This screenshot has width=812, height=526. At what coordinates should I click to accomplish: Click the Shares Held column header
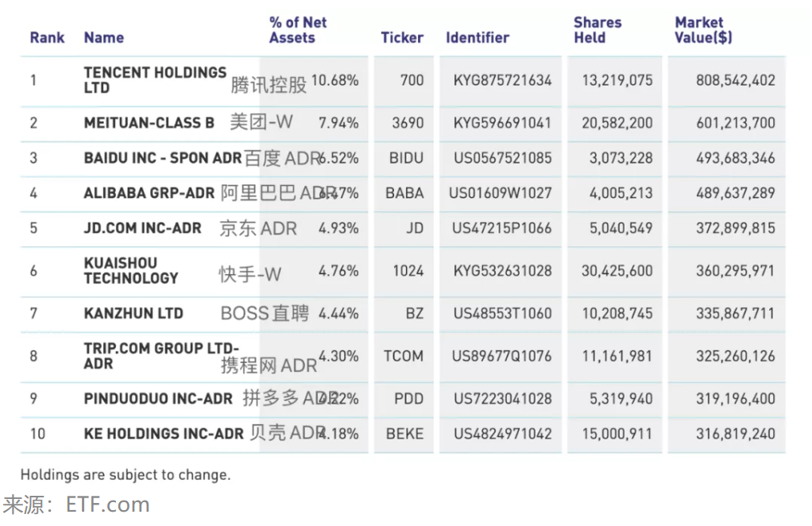[597, 30]
